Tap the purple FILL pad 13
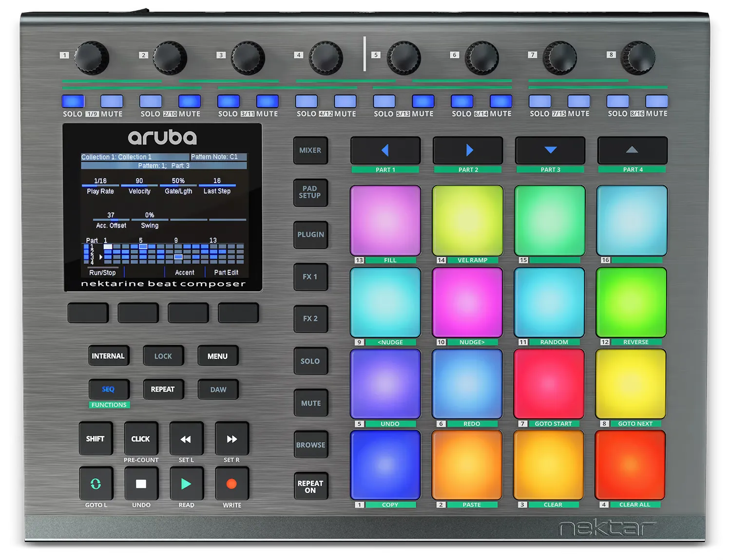The image size is (731, 560). (385, 221)
